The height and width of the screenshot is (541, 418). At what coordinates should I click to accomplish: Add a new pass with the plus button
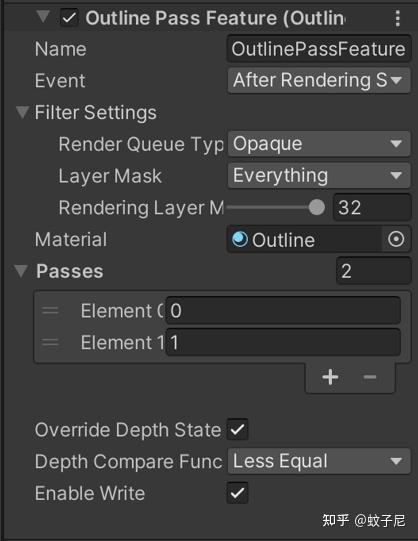[330, 377]
